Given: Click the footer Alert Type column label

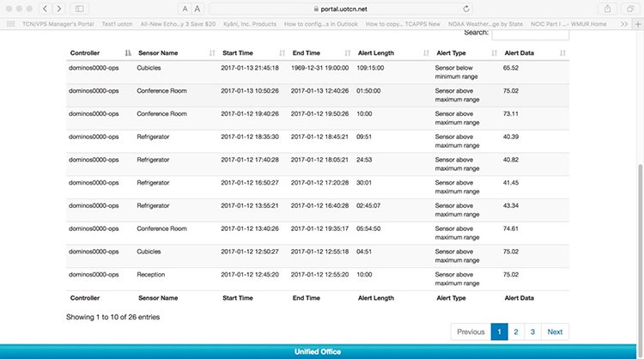Looking at the screenshot, I should 451,298.
